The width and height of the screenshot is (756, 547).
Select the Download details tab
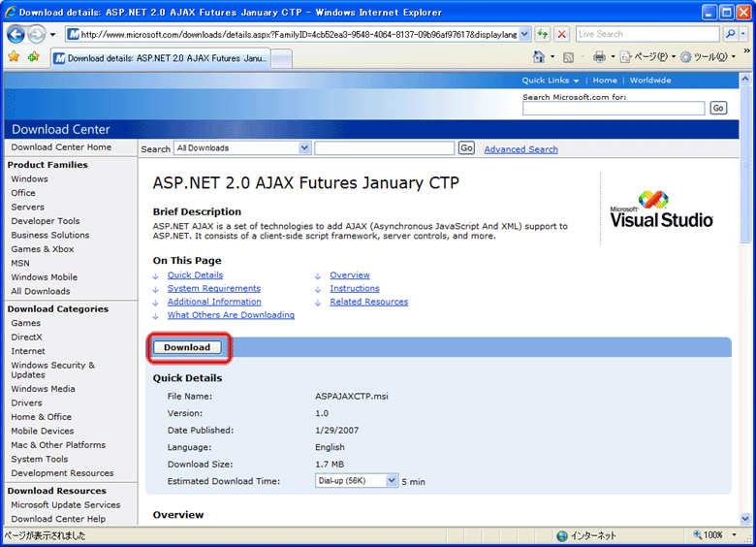coord(160,58)
